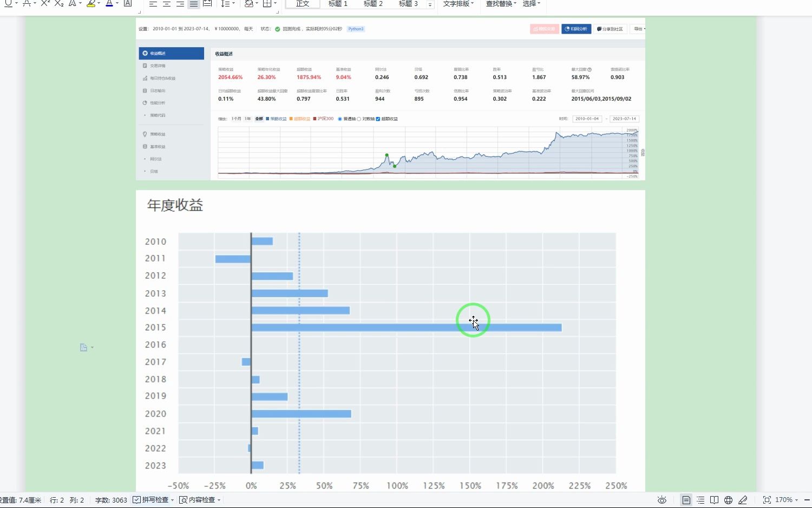Align the paragraph right
This screenshot has height=508, width=812.
tap(180, 3)
